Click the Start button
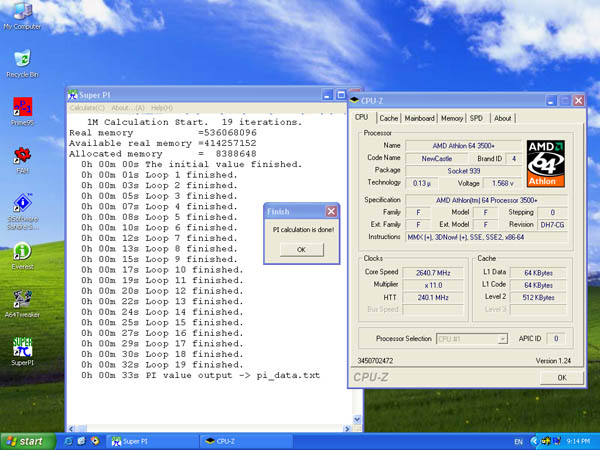The image size is (600, 450). click(28, 441)
